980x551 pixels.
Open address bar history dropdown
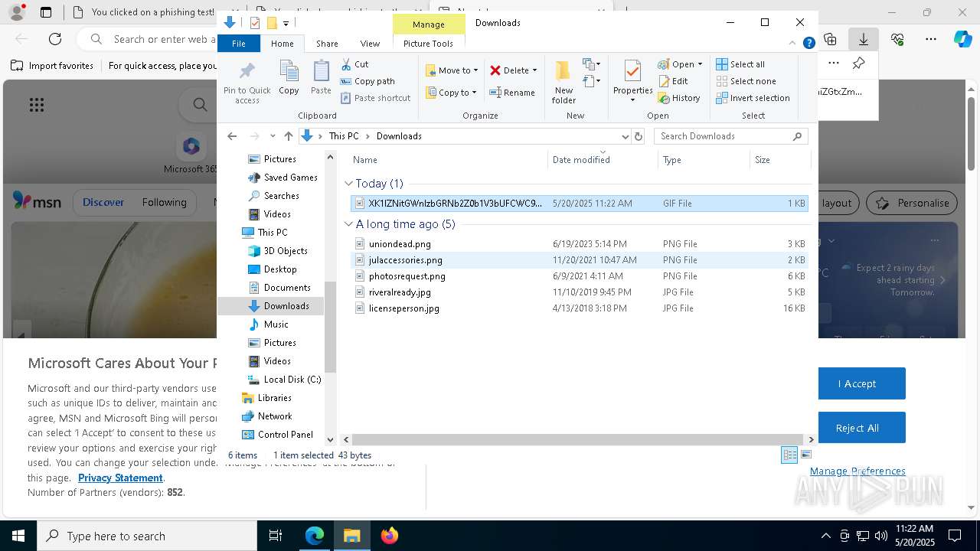click(625, 136)
